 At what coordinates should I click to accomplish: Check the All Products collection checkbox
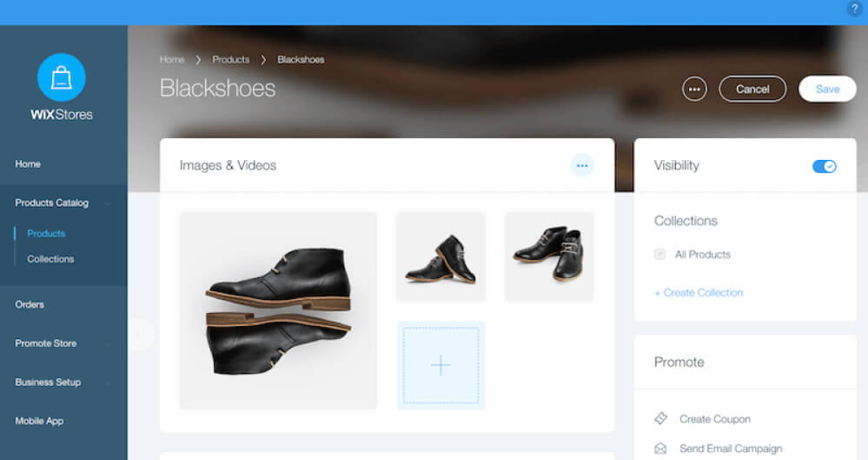[659, 255]
